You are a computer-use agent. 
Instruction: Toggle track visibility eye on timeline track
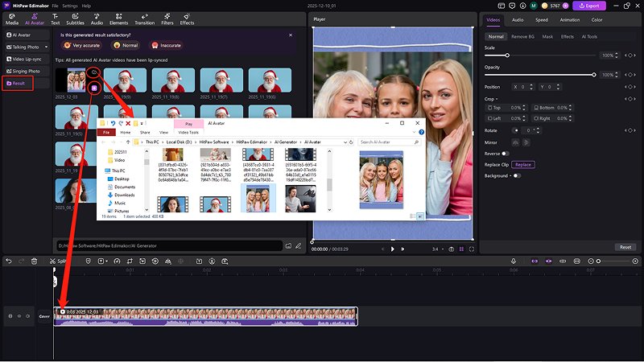(19, 316)
